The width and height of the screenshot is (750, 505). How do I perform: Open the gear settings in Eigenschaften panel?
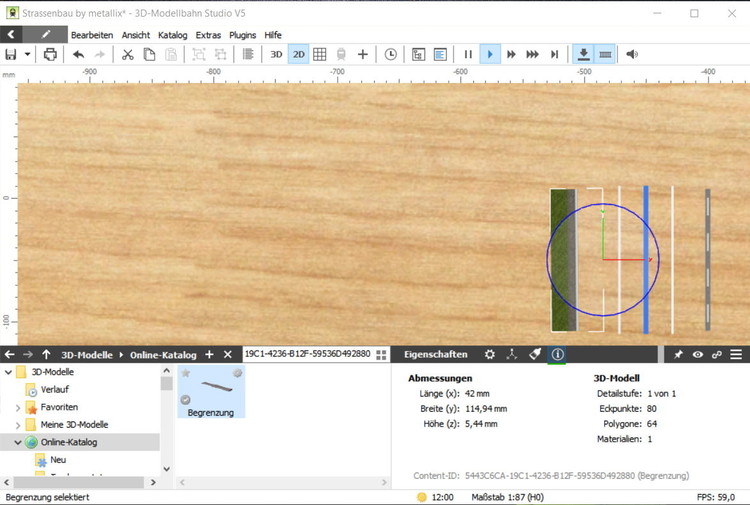pyautogui.click(x=489, y=354)
